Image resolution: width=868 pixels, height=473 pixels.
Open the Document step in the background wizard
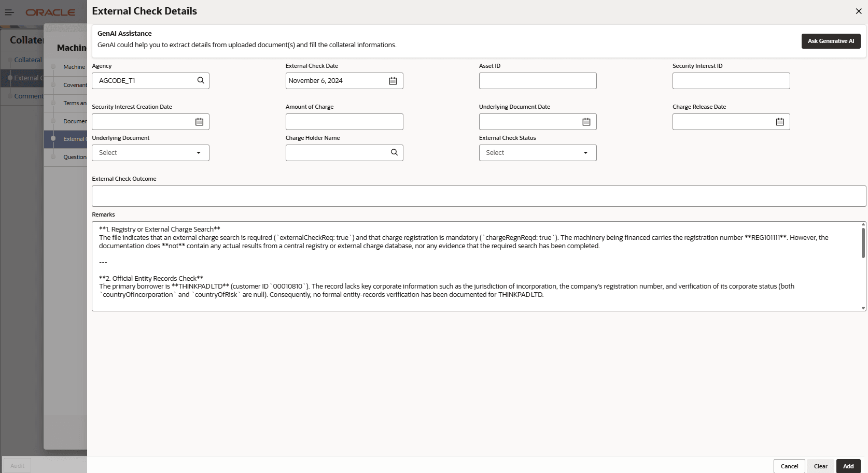pyautogui.click(x=75, y=121)
